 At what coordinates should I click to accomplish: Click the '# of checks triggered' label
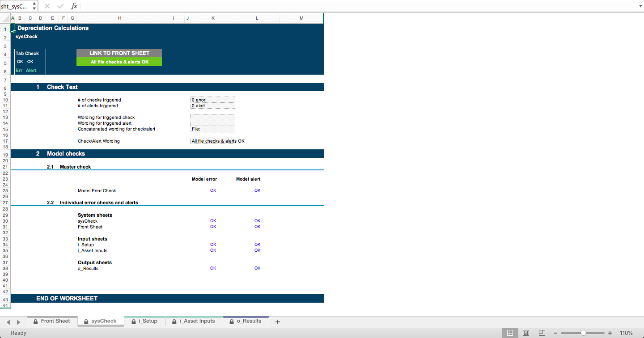(99, 100)
